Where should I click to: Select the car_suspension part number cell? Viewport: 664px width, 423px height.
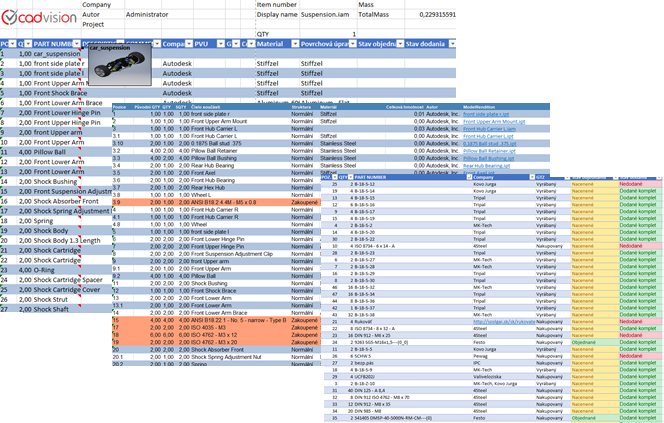(57, 54)
